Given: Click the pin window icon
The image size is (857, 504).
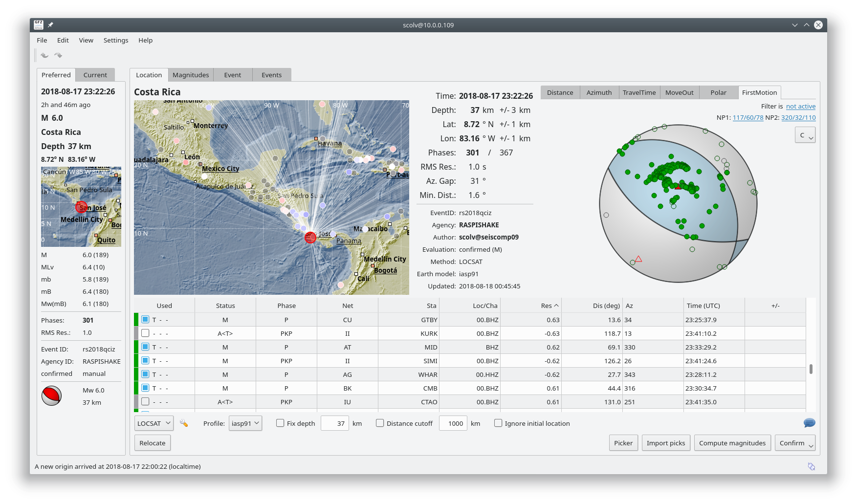Looking at the screenshot, I should [x=50, y=25].
